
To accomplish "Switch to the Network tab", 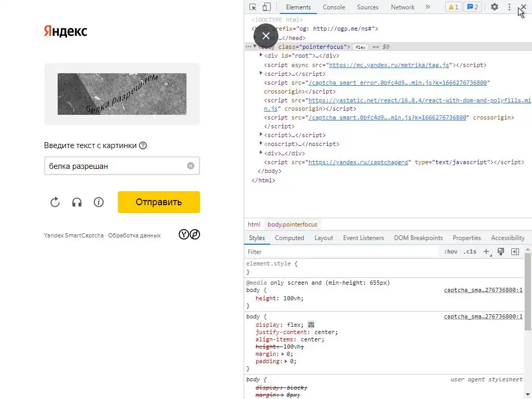I will pyautogui.click(x=403, y=7).
